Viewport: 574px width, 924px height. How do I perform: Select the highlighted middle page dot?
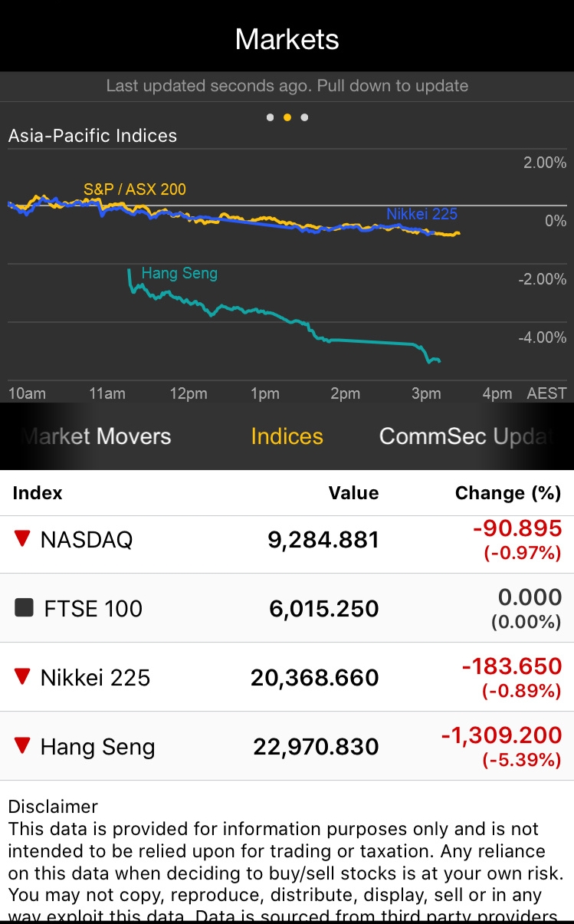coord(287,117)
